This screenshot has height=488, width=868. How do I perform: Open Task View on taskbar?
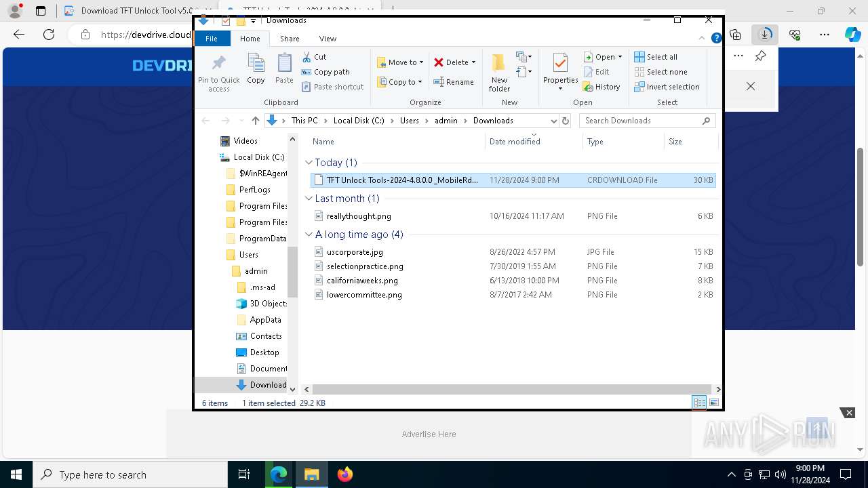click(244, 474)
